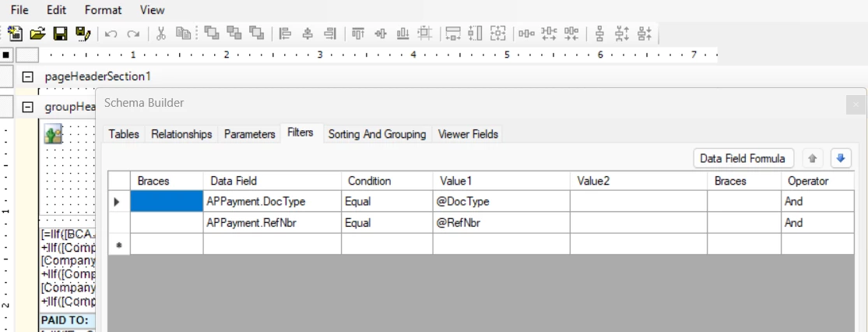Make horizontal spacing equal
The width and height of the screenshot is (868, 332).
526,34
